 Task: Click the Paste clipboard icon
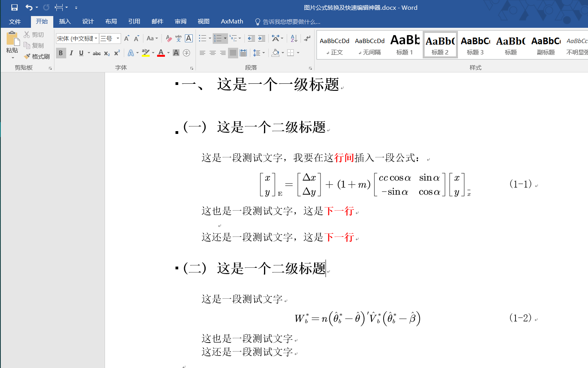pos(13,38)
